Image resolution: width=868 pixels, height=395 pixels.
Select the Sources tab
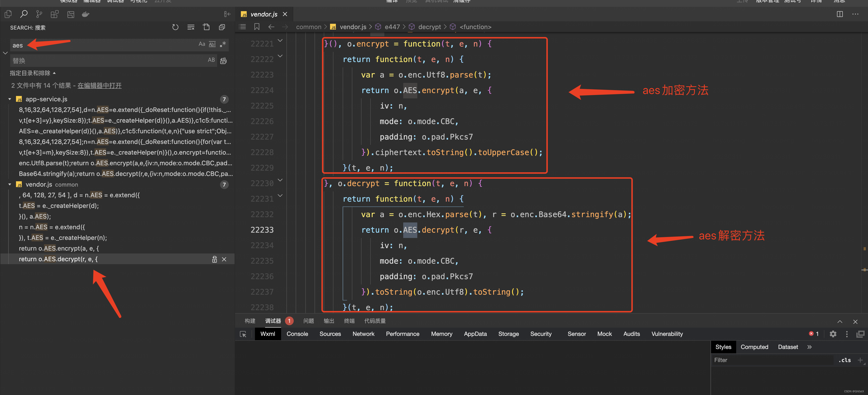pyautogui.click(x=330, y=334)
